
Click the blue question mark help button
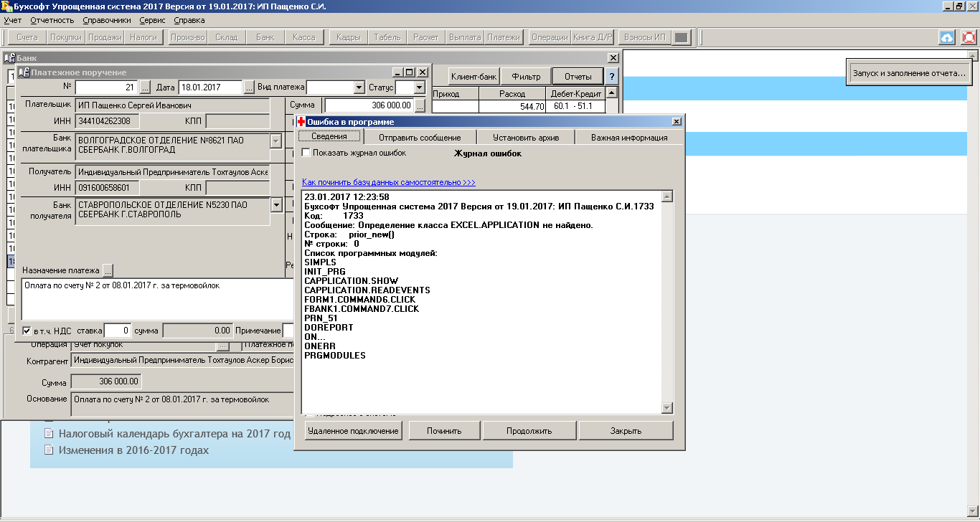pos(612,76)
